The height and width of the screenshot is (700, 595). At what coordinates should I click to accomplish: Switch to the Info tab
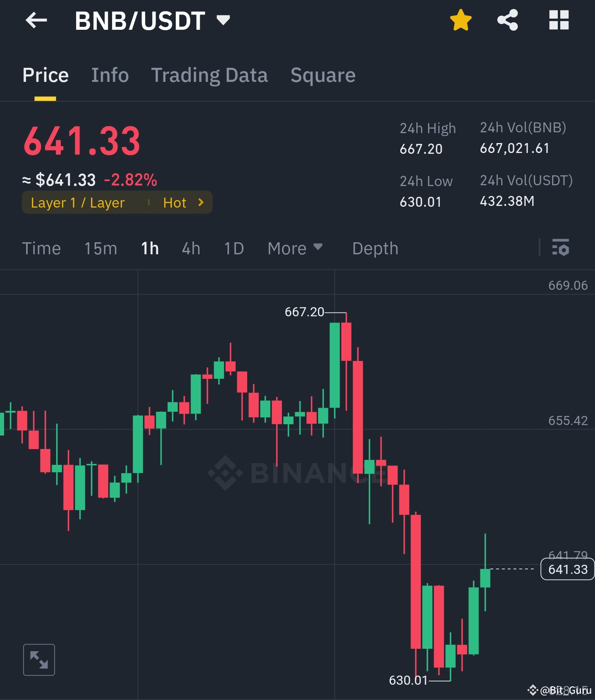(x=110, y=75)
